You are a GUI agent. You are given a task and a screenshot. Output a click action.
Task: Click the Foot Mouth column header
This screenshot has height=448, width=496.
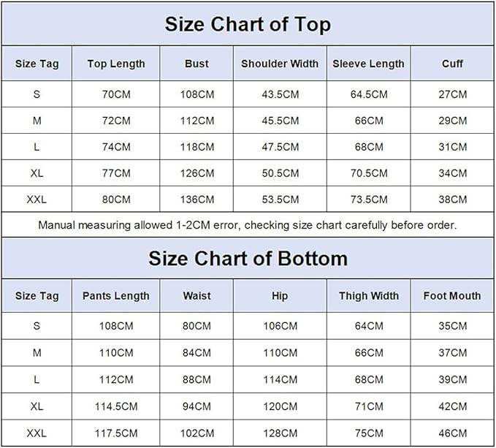tap(452, 296)
